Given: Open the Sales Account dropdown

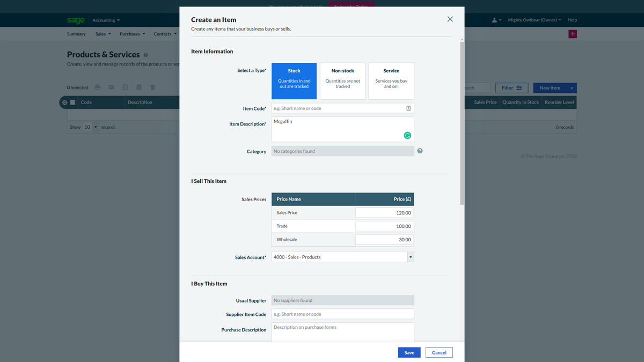Looking at the screenshot, I should click(411, 257).
